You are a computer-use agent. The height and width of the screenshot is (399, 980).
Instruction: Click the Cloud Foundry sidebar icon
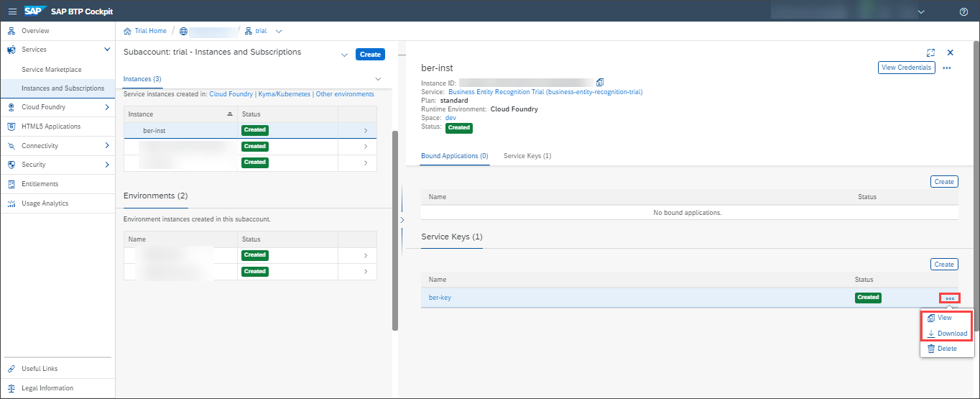11,107
